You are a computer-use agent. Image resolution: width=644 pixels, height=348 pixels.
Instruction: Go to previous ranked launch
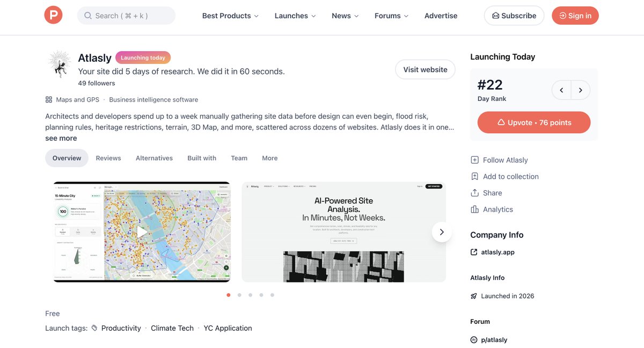coord(561,90)
